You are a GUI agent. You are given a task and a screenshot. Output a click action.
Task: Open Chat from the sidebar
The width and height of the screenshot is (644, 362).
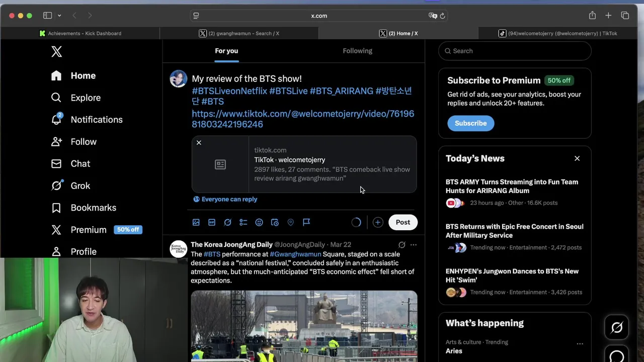coord(70,163)
